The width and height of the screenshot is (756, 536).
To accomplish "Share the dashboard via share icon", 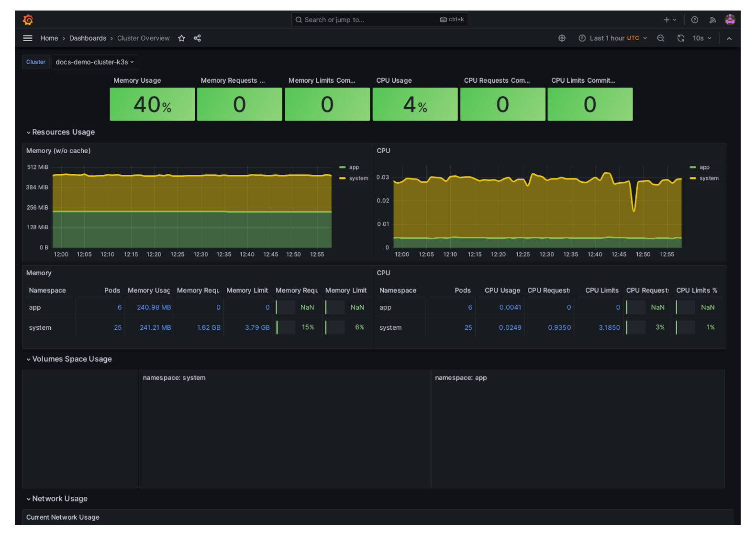I will tap(197, 38).
